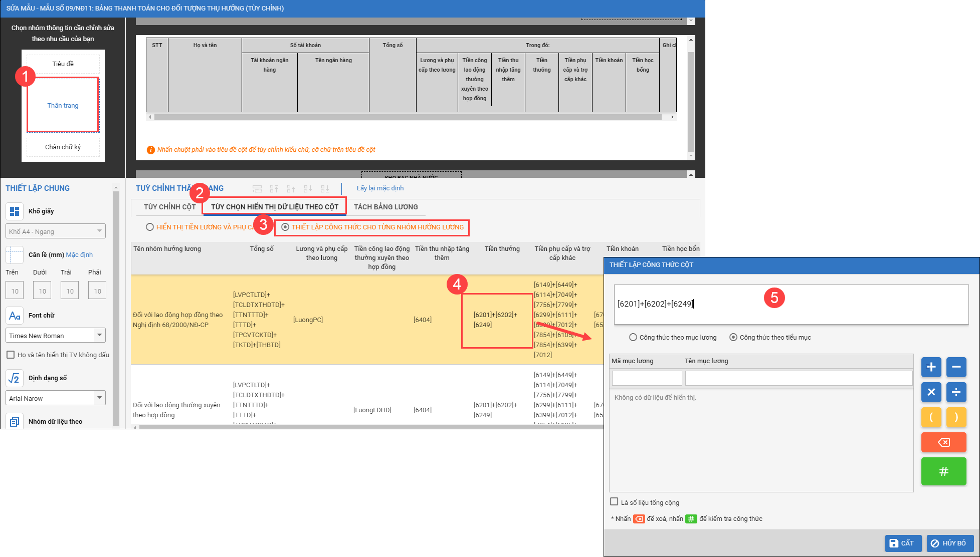Click the plus operator button

point(931,367)
